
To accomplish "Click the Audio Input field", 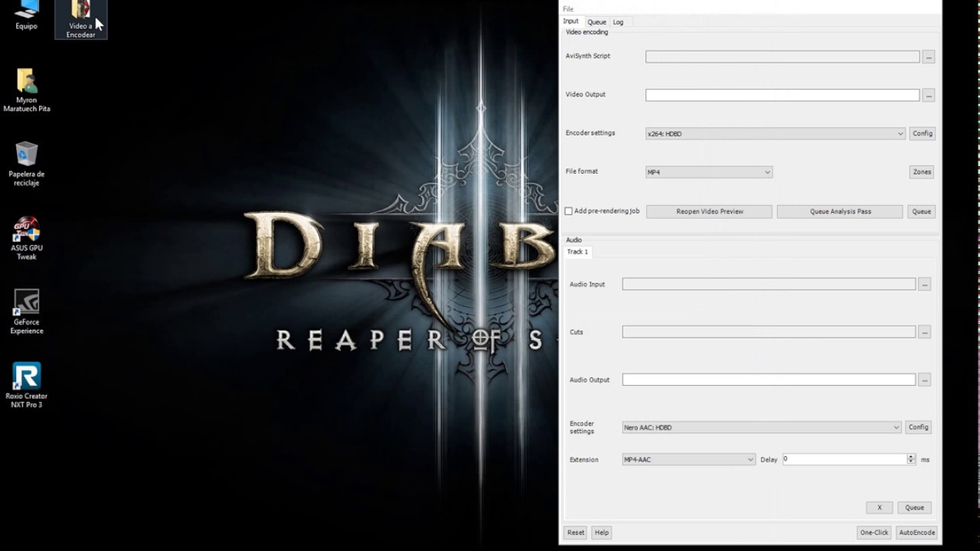I will point(769,284).
